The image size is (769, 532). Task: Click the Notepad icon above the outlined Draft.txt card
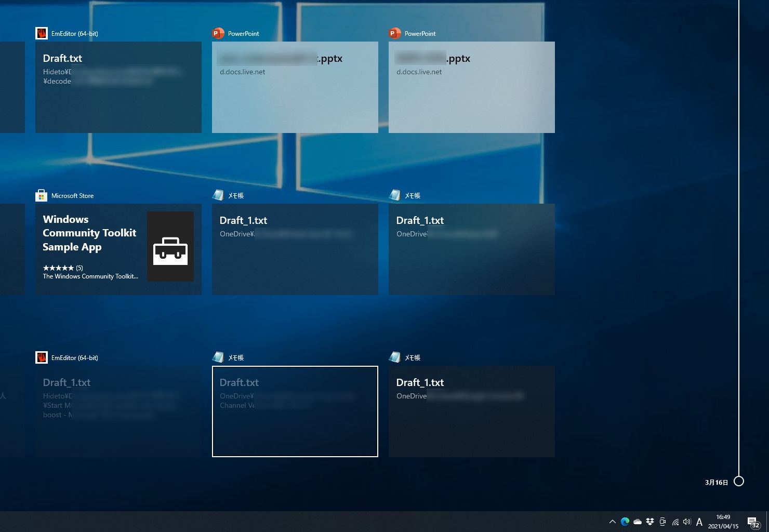(218, 357)
